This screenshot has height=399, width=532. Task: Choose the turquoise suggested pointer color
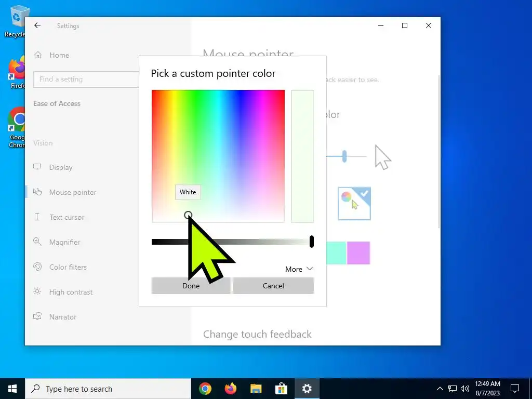(336, 253)
